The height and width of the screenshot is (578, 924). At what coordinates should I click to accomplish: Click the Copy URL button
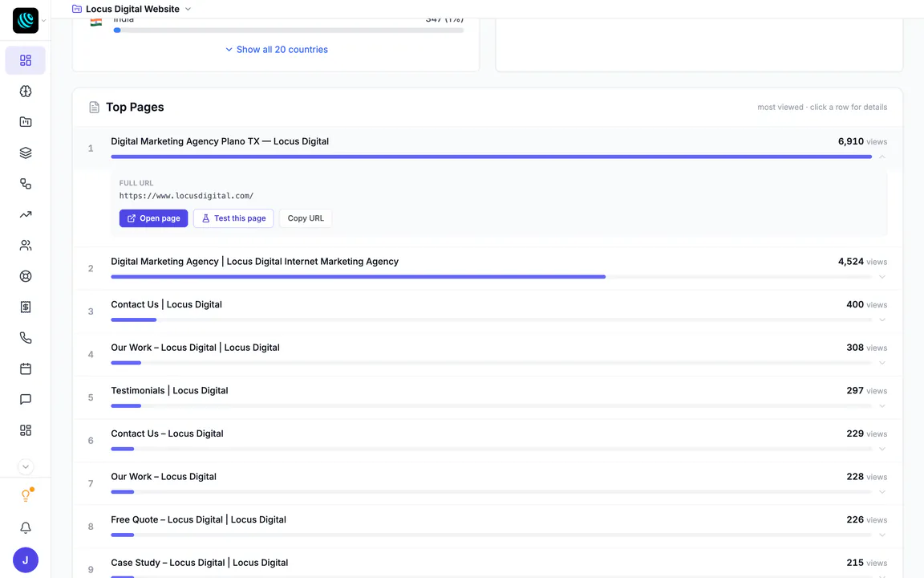click(x=306, y=218)
